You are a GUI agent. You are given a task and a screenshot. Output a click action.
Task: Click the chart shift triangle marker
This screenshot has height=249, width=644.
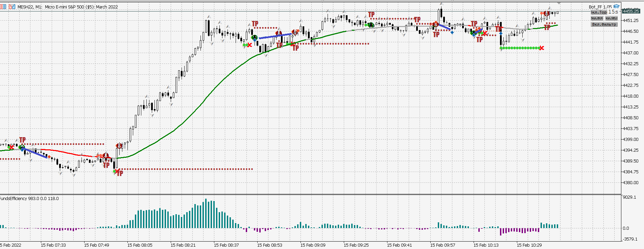(559, 3)
